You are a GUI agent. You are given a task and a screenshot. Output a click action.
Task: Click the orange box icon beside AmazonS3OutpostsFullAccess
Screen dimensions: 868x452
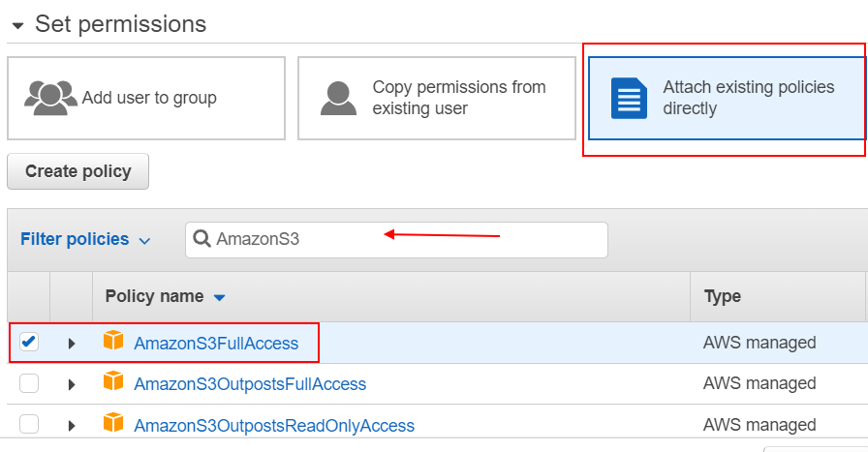click(114, 383)
